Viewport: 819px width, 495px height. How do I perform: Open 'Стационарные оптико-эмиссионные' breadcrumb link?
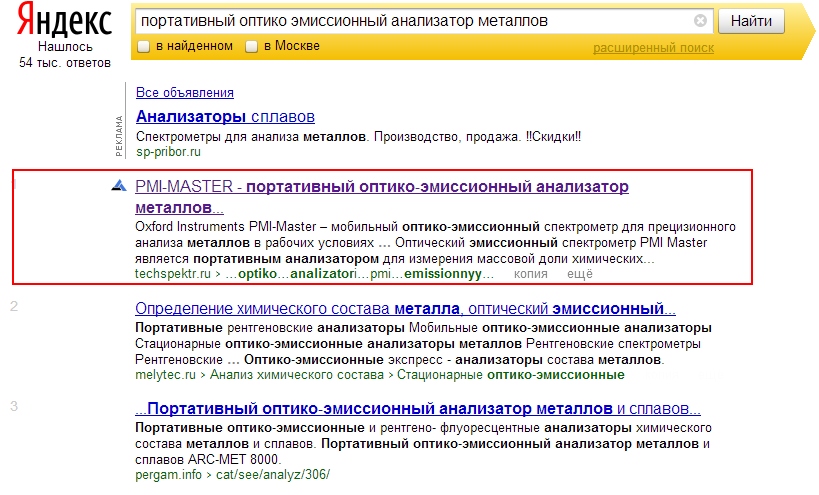tap(510, 375)
